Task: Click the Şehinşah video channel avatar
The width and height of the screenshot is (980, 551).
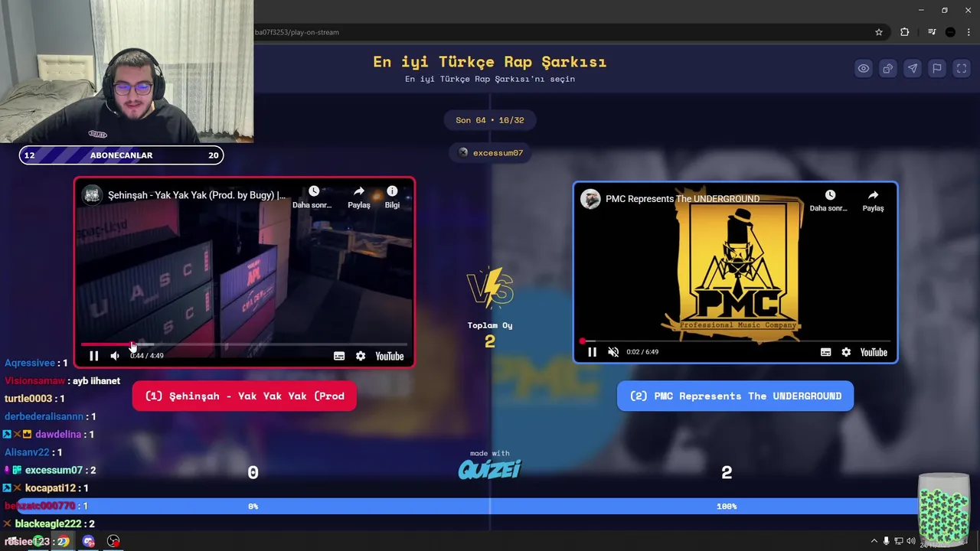Action: point(93,195)
